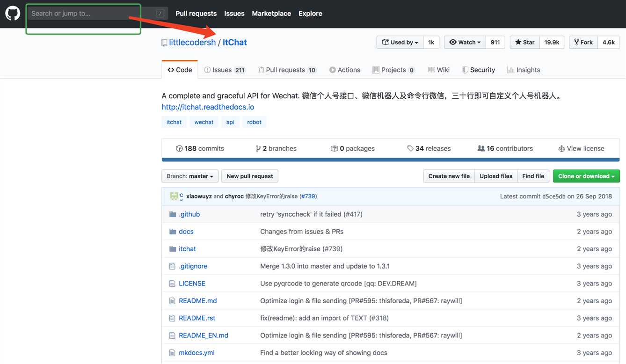Click the Create new file button
626x364 pixels.
[x=449, y=176]
